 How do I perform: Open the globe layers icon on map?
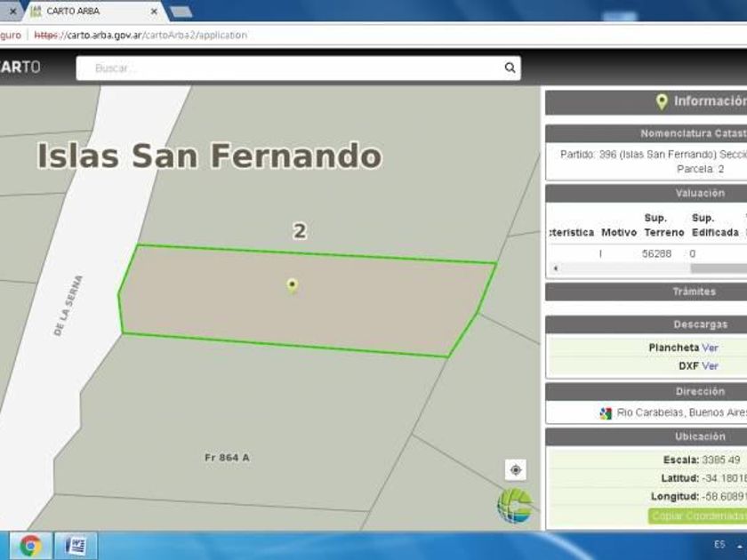click(514, 505)
